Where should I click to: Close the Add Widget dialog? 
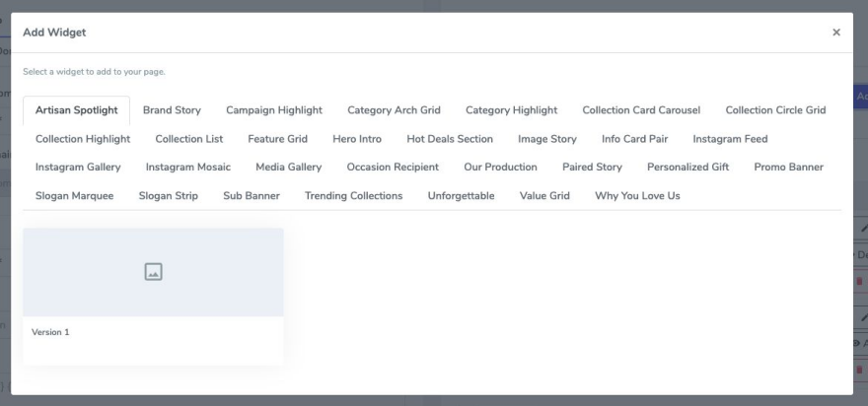(x=835, y=33)
